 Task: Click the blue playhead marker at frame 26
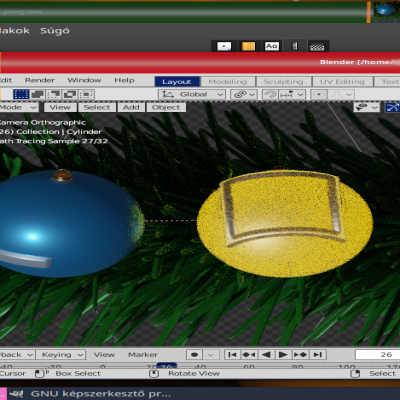(x=166, y=366)
